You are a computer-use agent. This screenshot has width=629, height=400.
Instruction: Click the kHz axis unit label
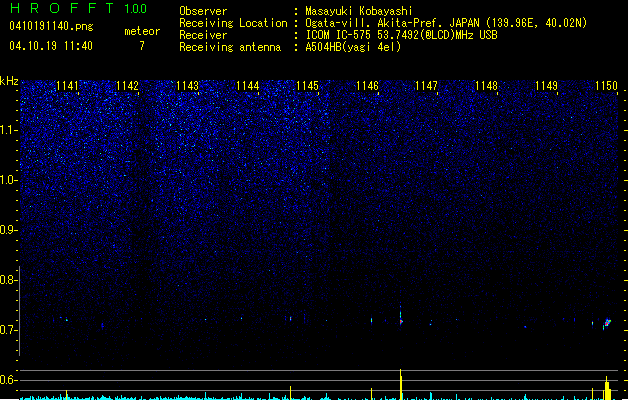point(9,81)
